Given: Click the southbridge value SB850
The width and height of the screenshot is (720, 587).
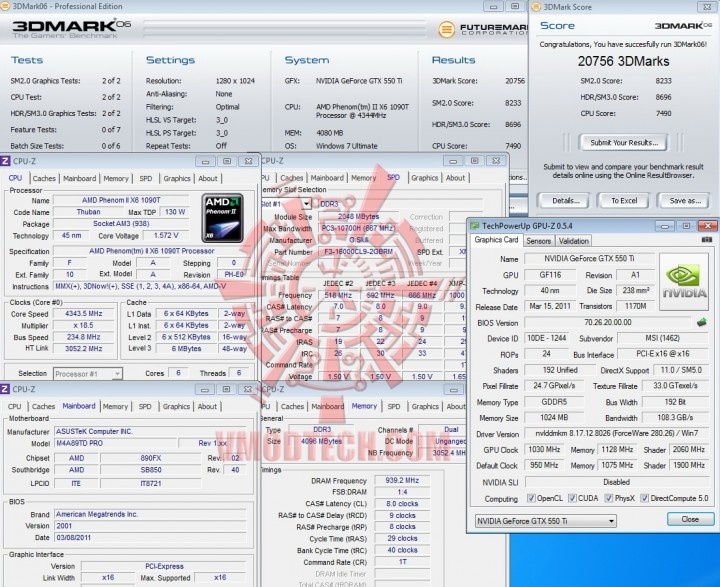Looking at the screenshot, I should click(151, 470).
